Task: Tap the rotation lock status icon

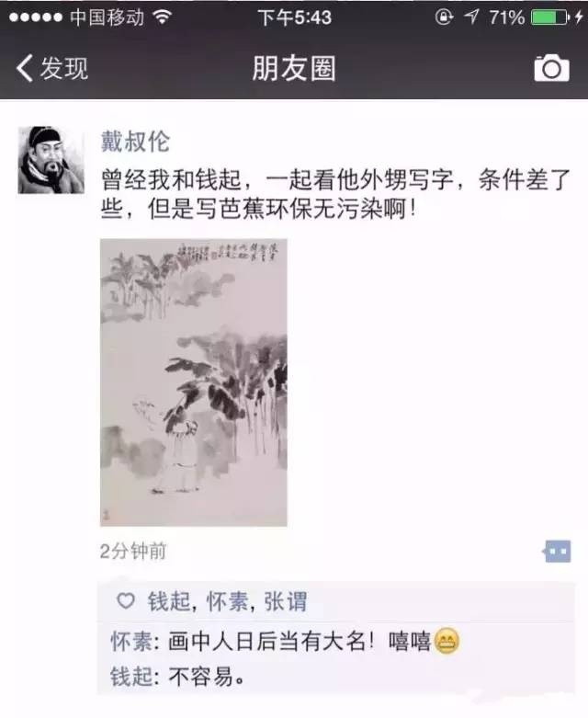Action: [444, 17]
